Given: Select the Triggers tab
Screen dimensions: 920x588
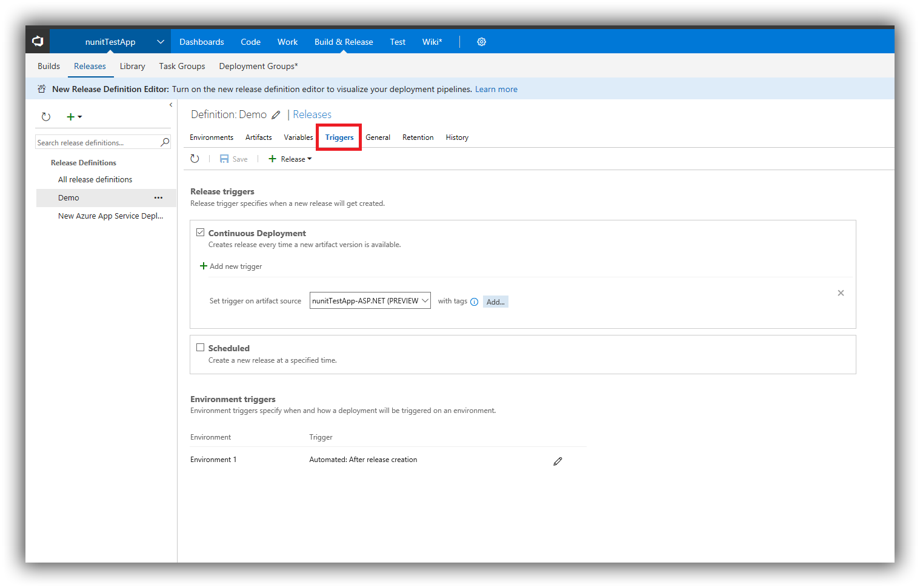Looking at the screenshot, I should pyautogui.click(x=339, y=137).
